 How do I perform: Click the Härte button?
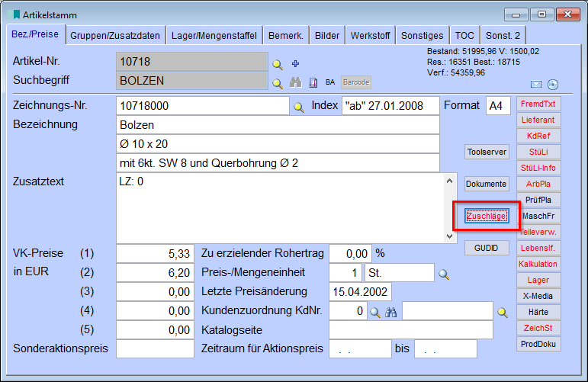538,312
